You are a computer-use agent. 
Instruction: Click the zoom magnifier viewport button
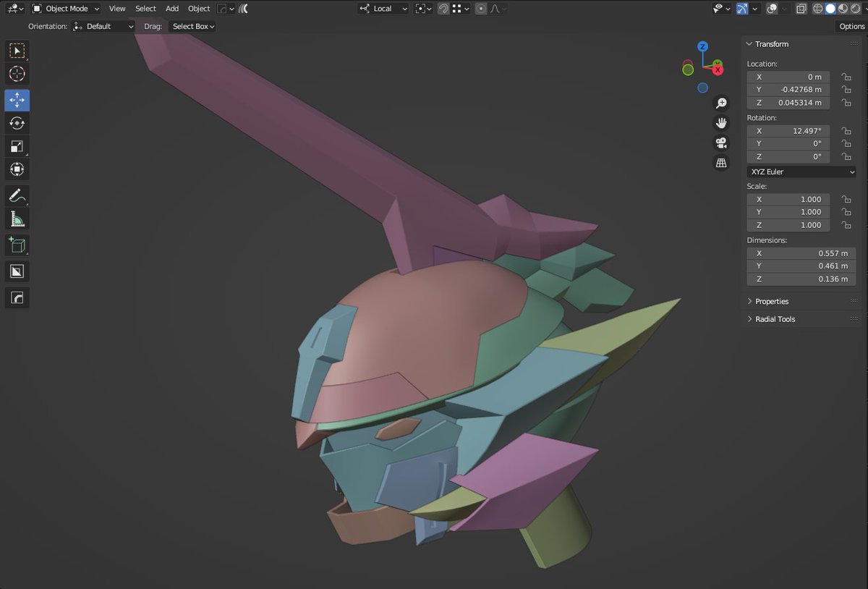[x=721, y=103]
